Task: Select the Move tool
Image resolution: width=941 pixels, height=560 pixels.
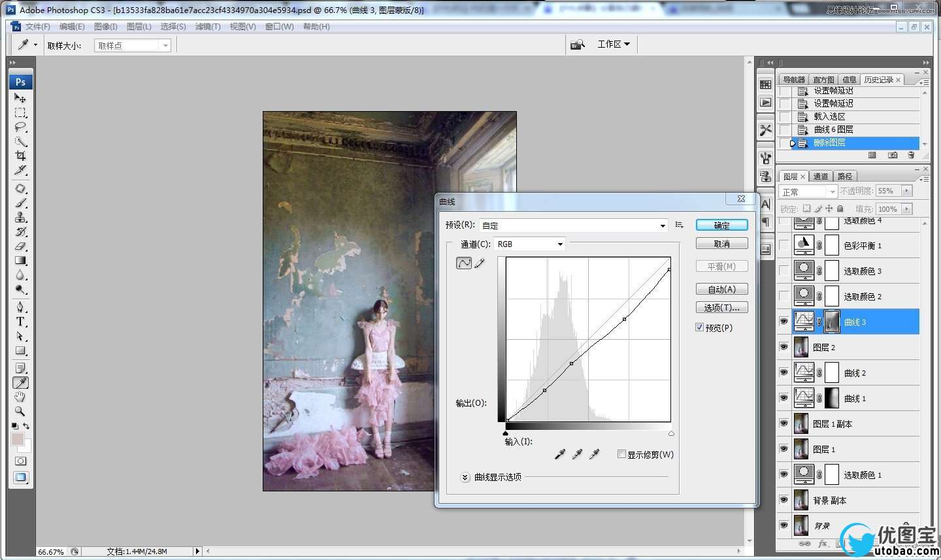Action: 20,97
